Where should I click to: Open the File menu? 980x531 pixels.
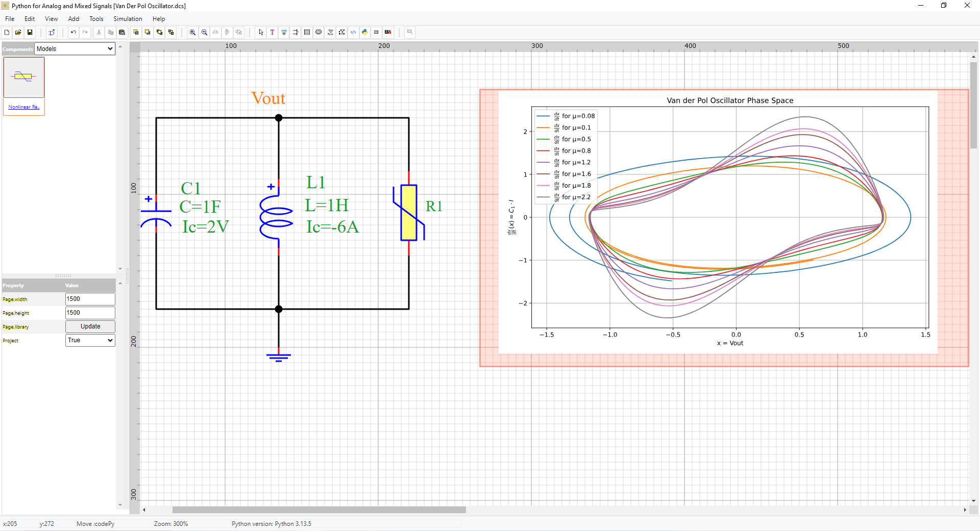click(x=10, y=19)
